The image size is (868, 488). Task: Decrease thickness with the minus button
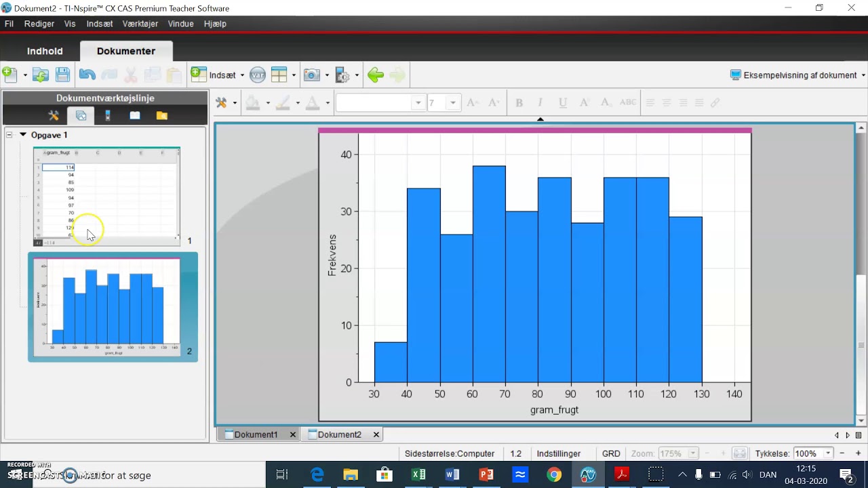click(x=842, y=453)
